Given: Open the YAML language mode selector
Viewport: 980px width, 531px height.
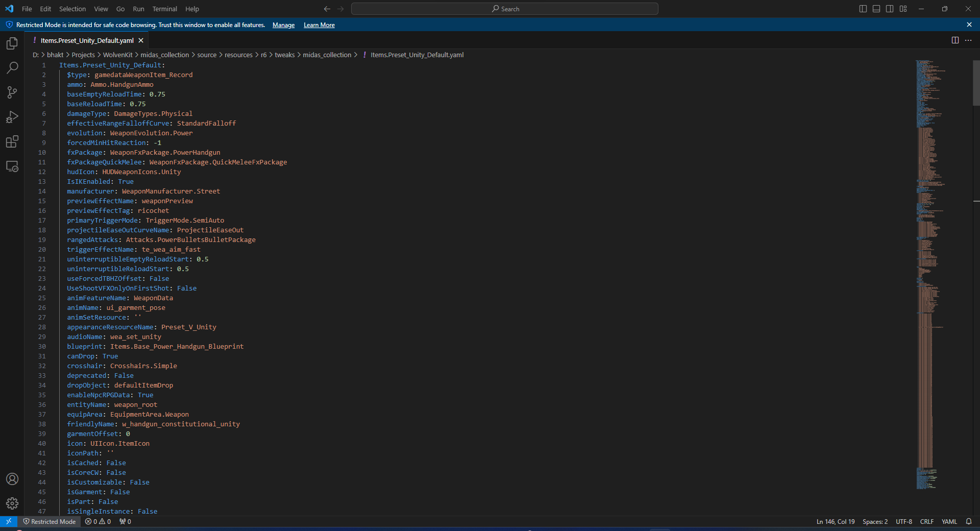Looking at the screenshot, I should (x=949, y=521).
